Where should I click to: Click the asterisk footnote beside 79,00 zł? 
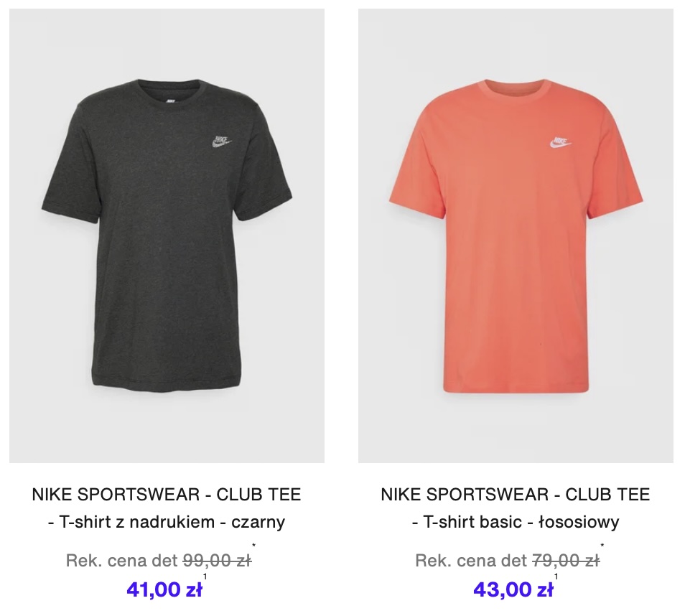click(602, 545)
